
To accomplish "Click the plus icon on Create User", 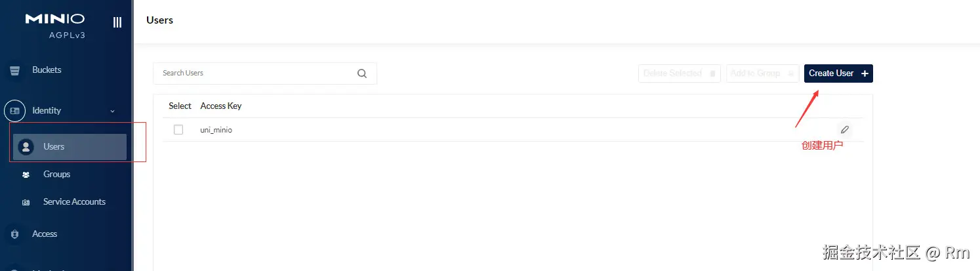I will [x=865, y=73].
